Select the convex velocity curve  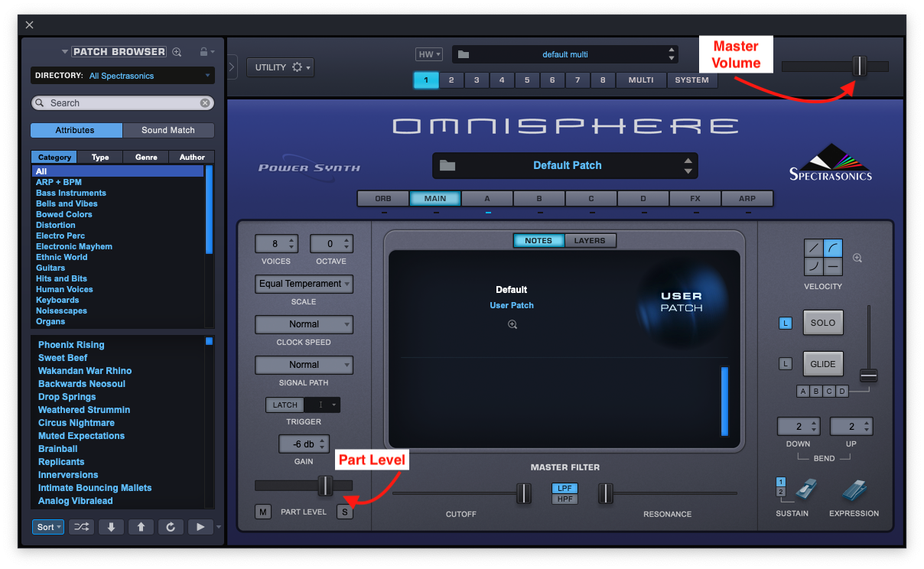click(x=833, y=248)
